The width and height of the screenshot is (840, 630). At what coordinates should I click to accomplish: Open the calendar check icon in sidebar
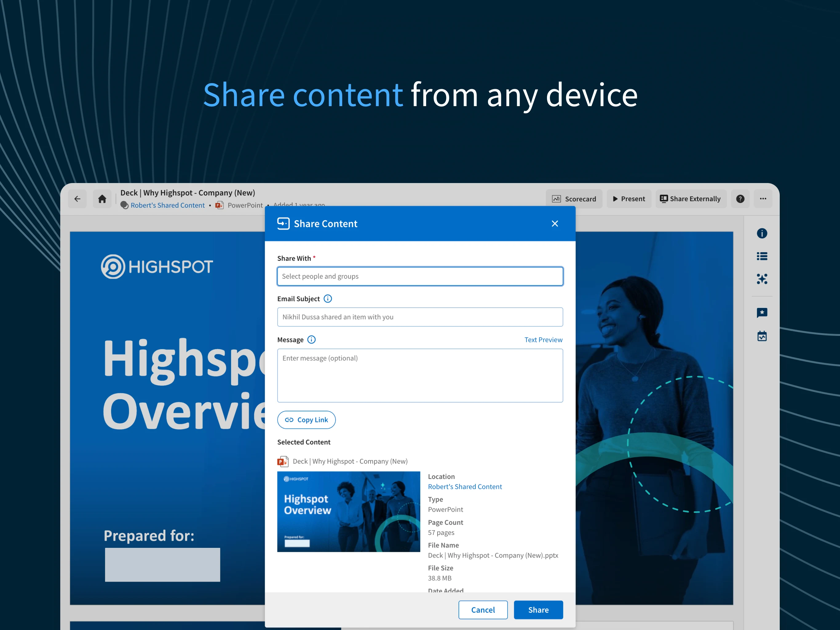point(762,336)
